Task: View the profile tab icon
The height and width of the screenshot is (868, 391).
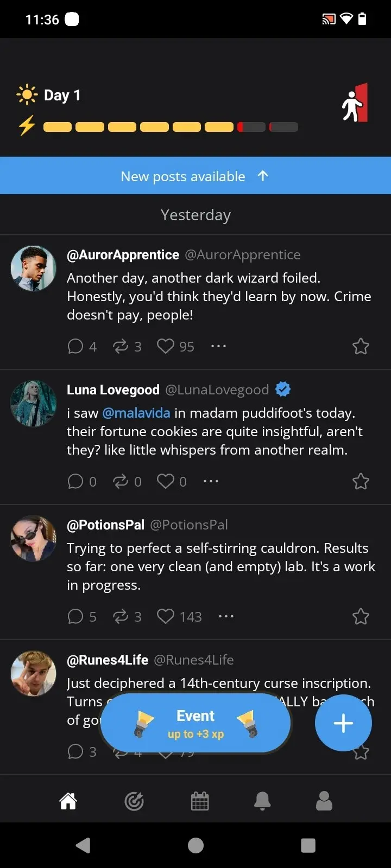Action: coord(324,801)
